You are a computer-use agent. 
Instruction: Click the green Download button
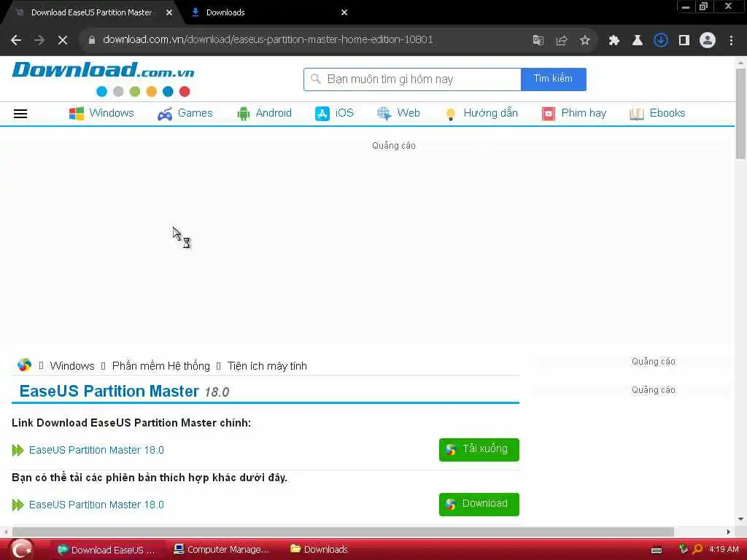click(x=479, y=505)
